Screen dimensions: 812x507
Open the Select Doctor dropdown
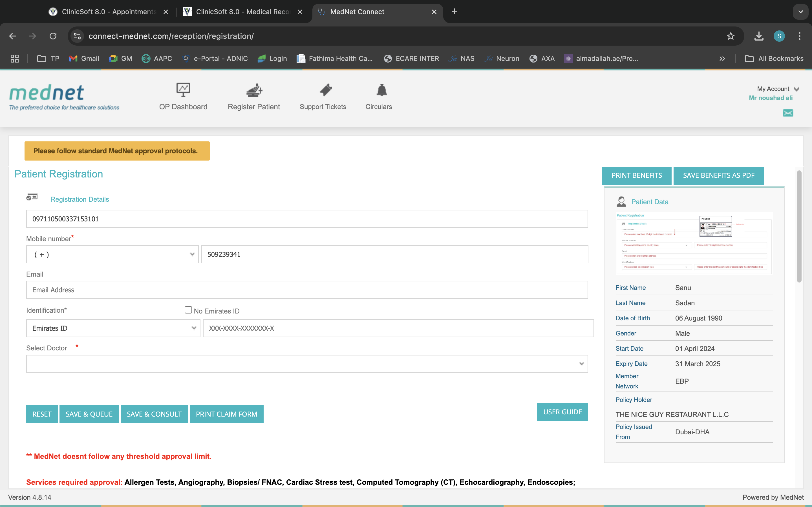click(x=307, y=364)
